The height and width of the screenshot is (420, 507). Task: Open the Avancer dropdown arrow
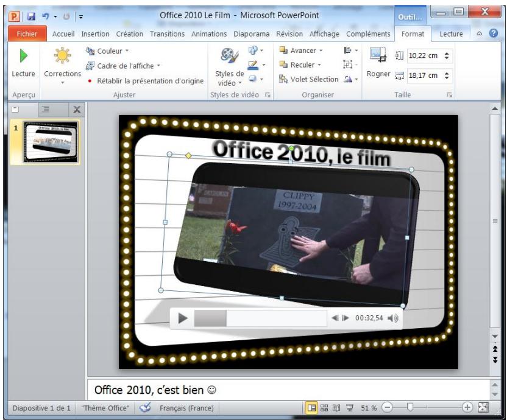[321, 51]
